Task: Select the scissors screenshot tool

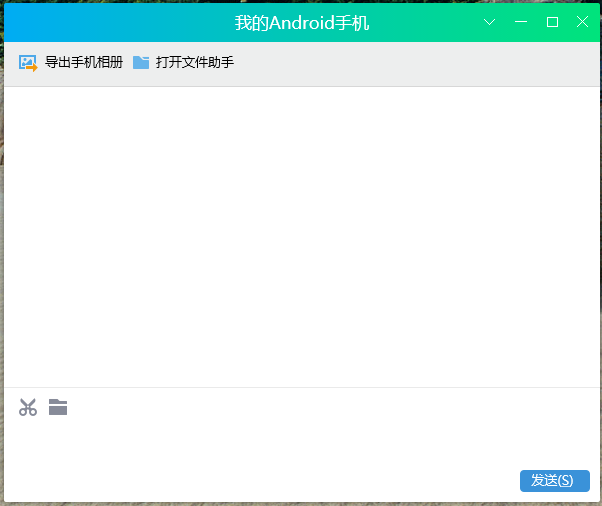Action: pyautogui.click(x=28, y=407)
